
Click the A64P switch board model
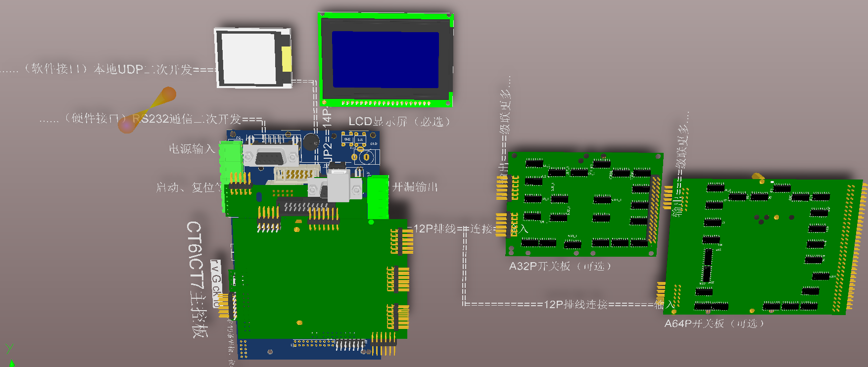point(762,246)
